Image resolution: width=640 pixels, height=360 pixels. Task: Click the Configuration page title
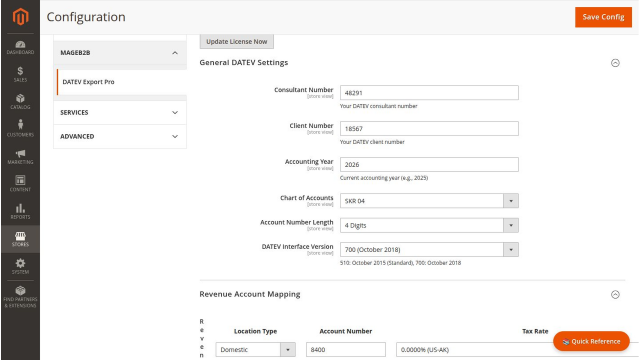(x=86, y=17)
